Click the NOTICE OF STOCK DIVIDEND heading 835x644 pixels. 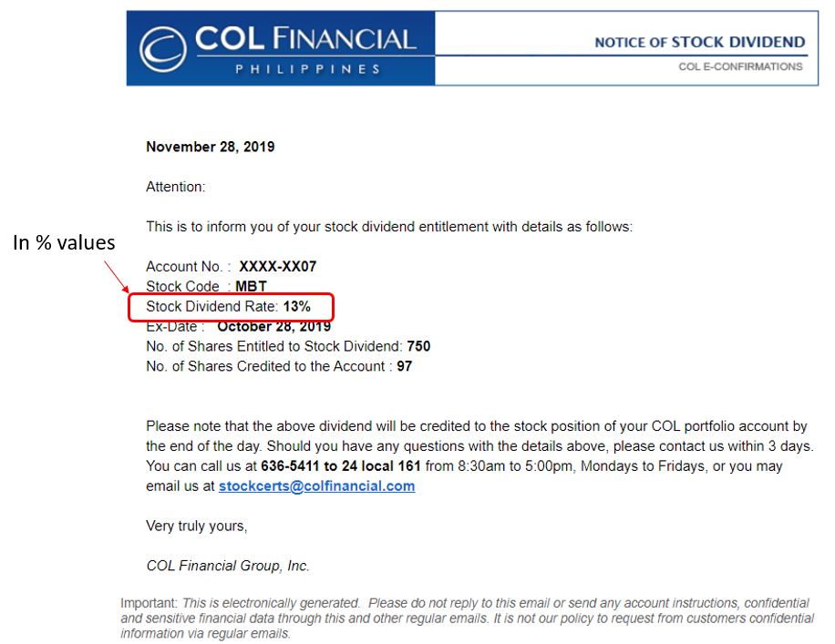tap(700, 42)
